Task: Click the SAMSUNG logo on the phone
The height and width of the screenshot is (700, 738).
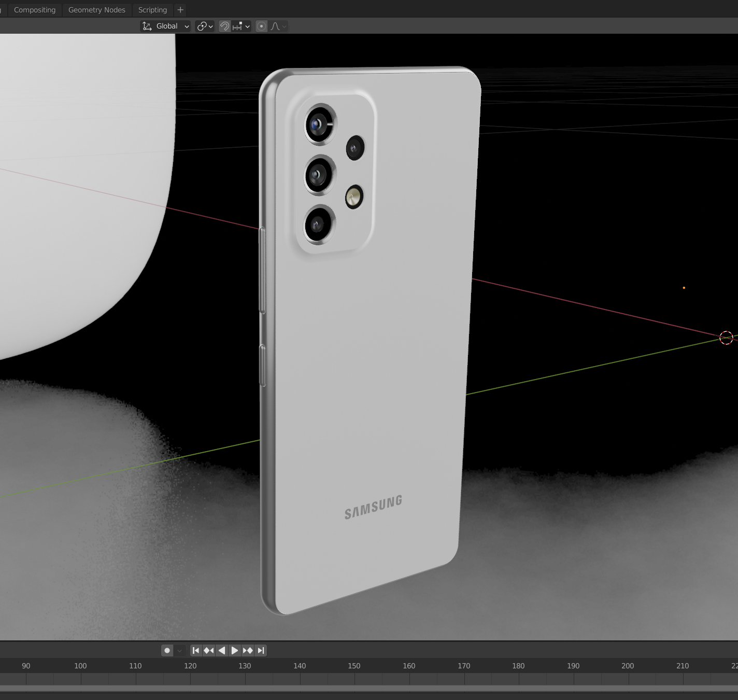Action: [373, 507]
